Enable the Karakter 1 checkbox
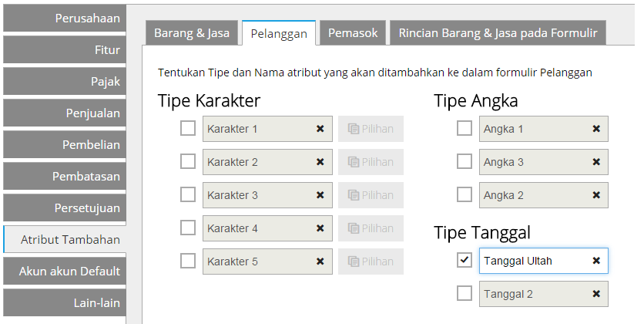 click(x=188, y=128)
